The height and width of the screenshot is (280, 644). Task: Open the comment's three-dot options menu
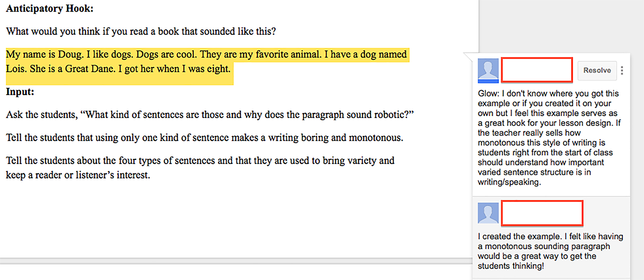click(622, 71)
